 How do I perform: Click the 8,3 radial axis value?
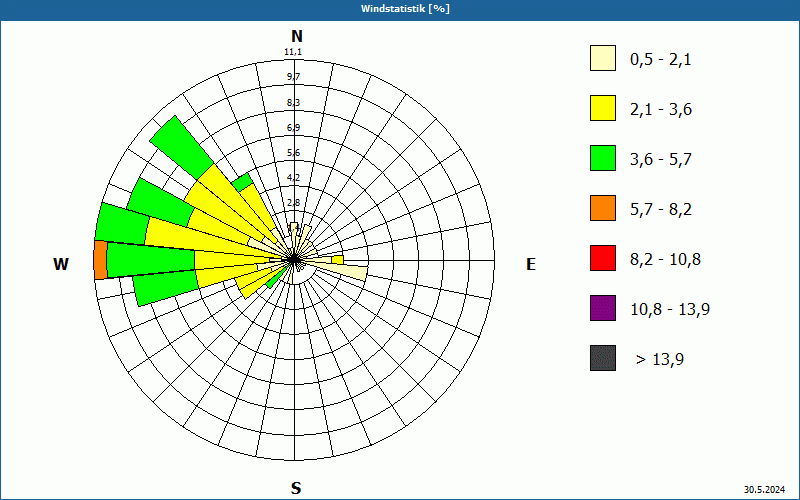point(293,103)
